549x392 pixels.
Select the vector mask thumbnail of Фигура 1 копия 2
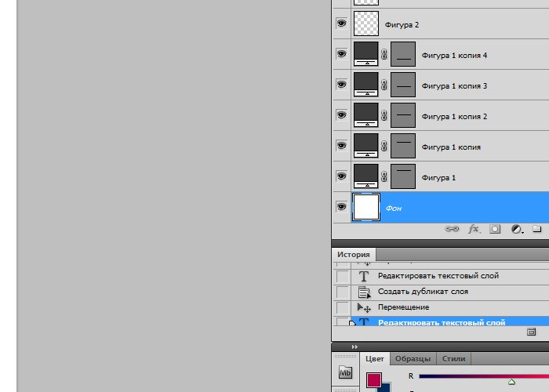402,116
